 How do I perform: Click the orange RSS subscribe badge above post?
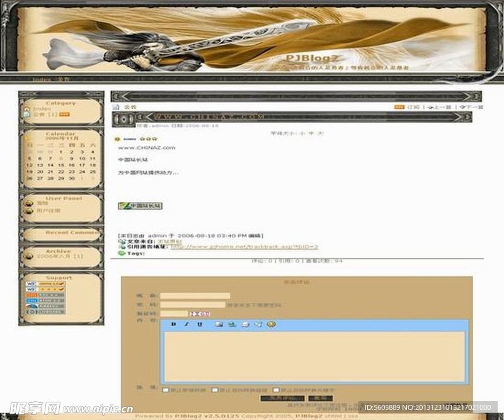coord(399,108)
